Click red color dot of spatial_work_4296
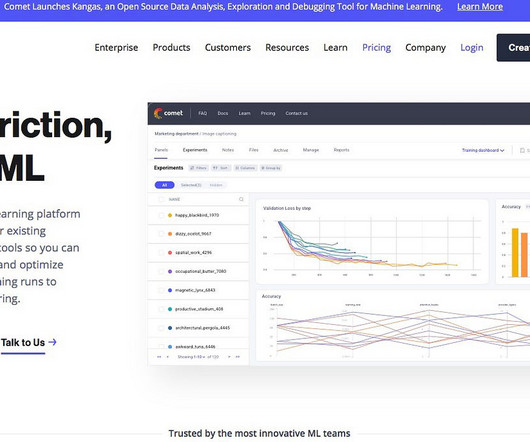The image size is (530, 442). (170, 253)
